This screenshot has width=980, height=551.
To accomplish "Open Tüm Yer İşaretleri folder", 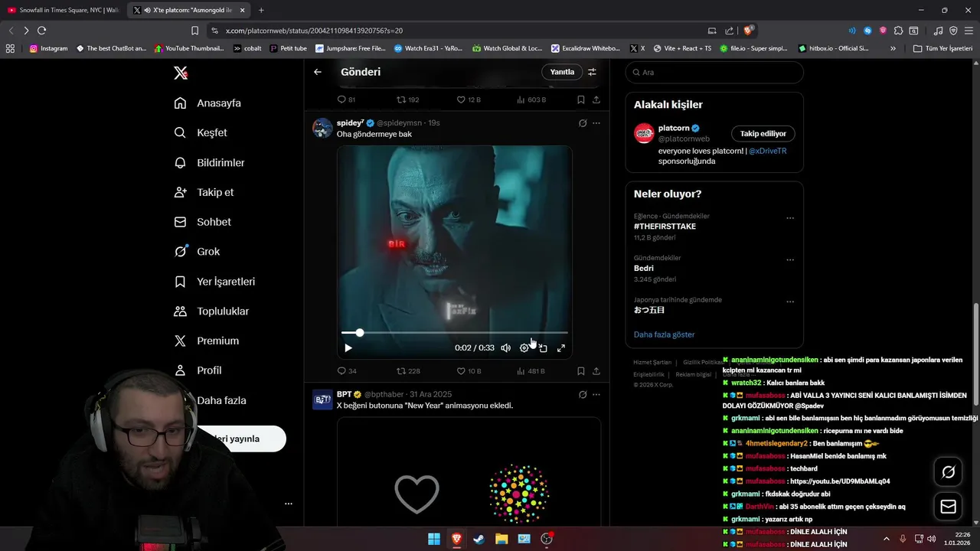I will pyautogui.click(x=943, y=48).
